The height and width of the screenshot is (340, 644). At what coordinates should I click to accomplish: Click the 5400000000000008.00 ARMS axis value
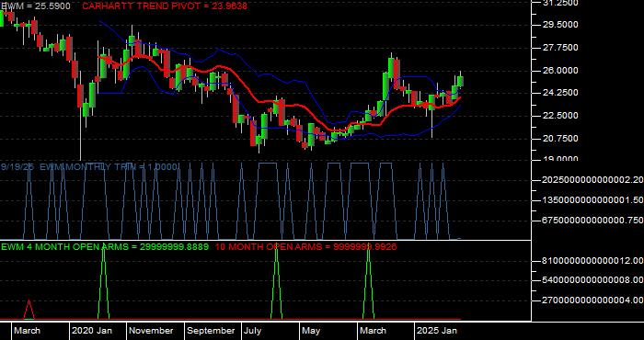pos(592,280)
